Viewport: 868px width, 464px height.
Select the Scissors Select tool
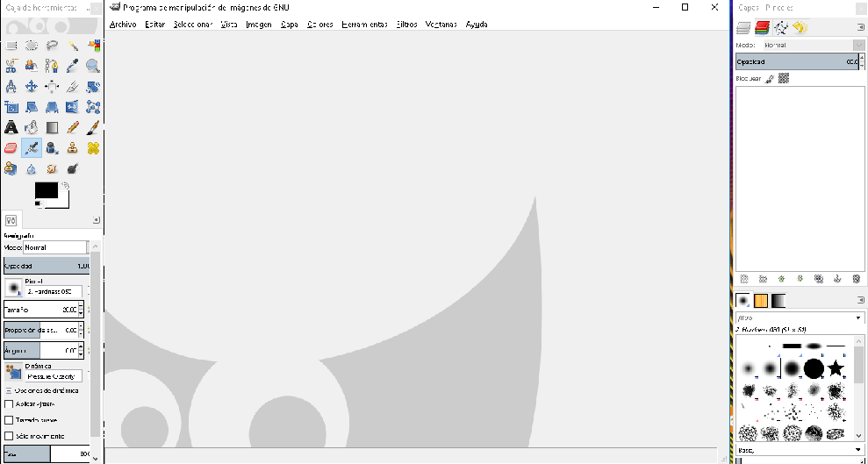[11, 66]
